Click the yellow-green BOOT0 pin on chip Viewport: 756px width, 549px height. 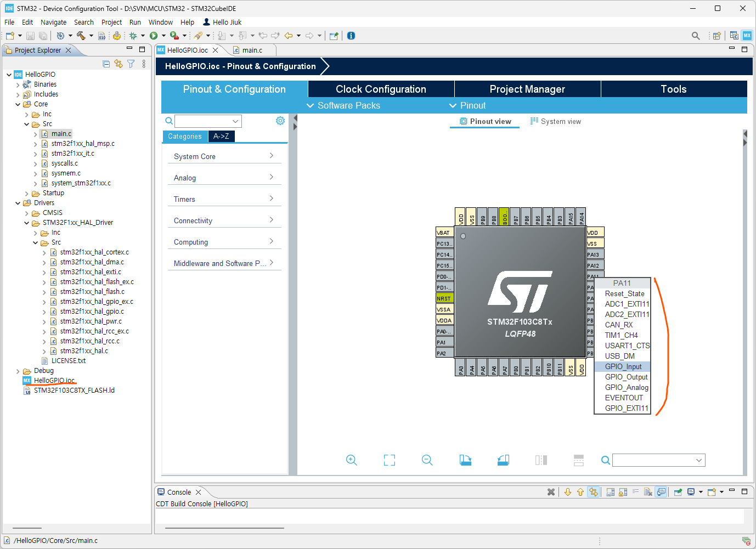[504, 217]
